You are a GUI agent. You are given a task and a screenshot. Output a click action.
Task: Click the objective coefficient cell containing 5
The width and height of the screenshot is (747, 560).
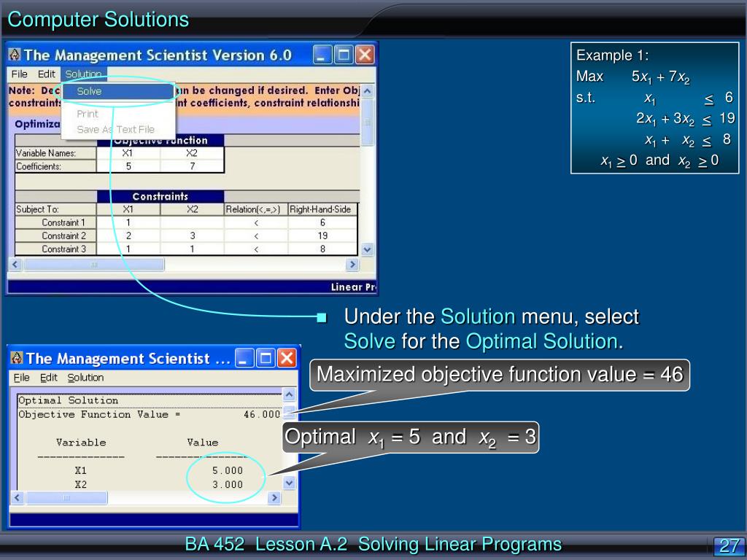(128, 166)
